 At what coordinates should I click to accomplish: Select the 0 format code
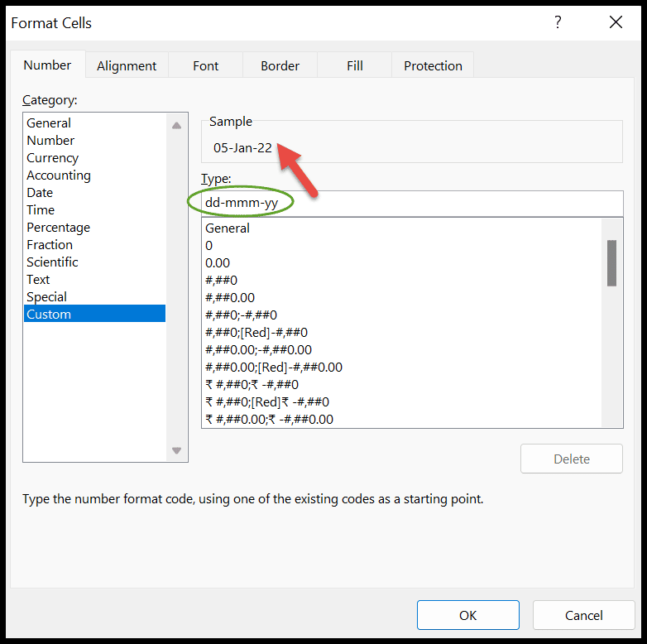tap(401, 246)
